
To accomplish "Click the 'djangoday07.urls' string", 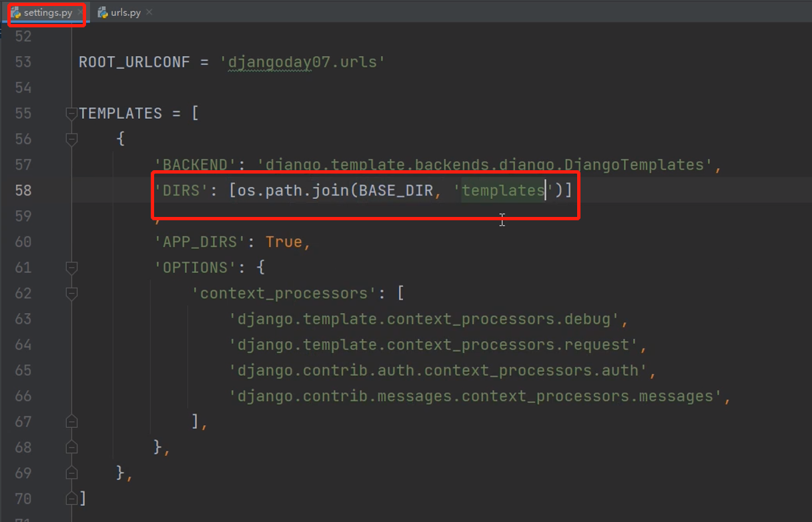I will (x=302, y=62).
